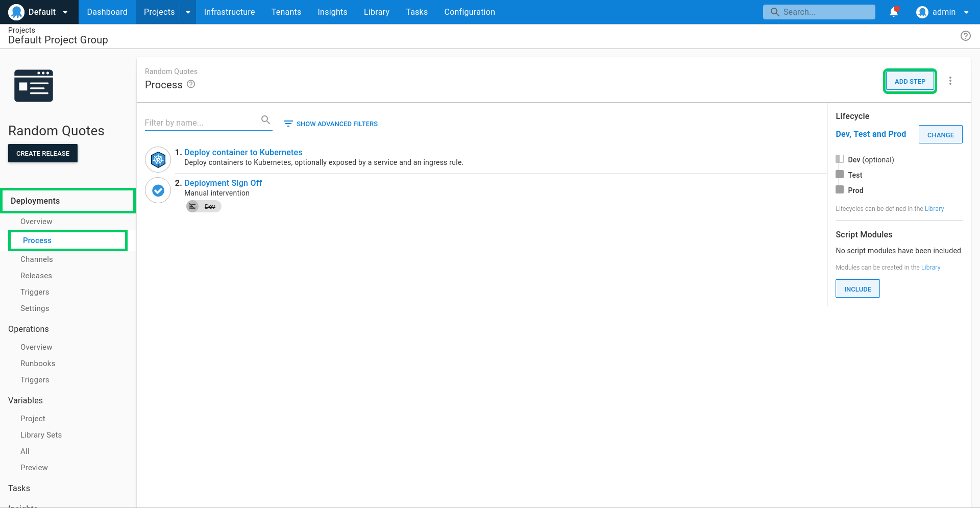Click the Octopus Deploy logo in the header
This screenshot has height=508, width=980.
point(16,12)
